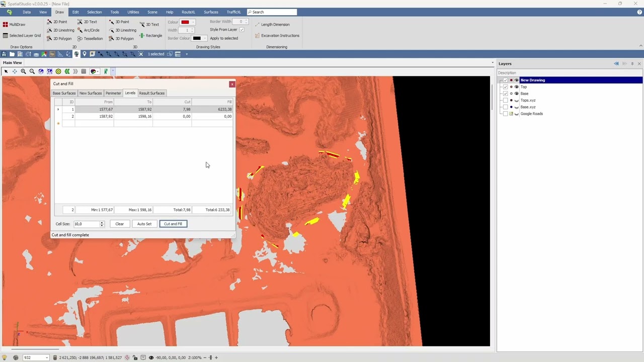Open the surface shading dropdown in Main View

(x=98, y=71)
